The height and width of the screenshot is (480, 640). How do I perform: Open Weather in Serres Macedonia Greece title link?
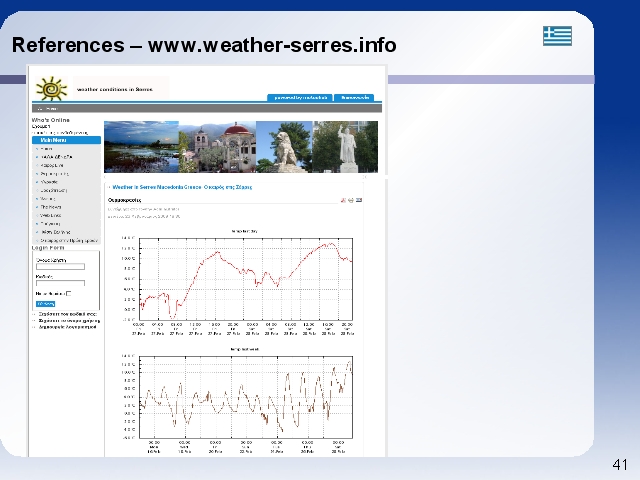[x=182, y=187]
